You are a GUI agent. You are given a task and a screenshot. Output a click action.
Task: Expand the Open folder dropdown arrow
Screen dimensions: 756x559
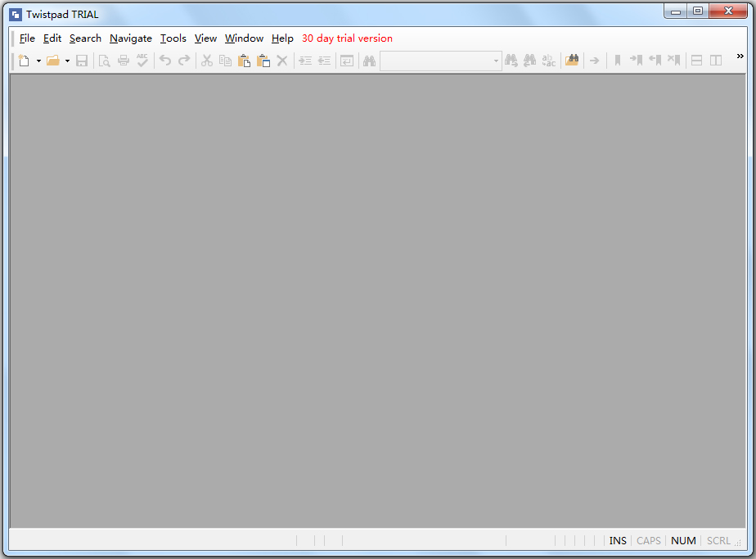click(x=67, y=61)
